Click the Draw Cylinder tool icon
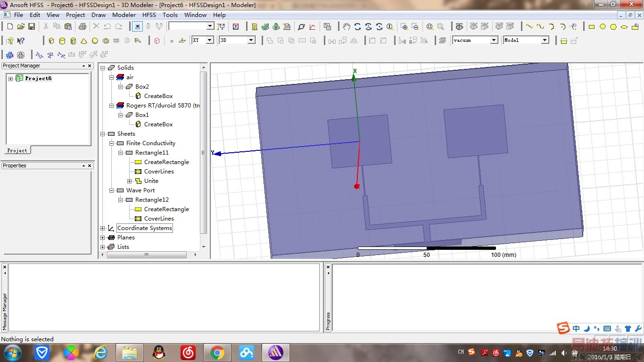644x362 pixels. tap(62, 41)
